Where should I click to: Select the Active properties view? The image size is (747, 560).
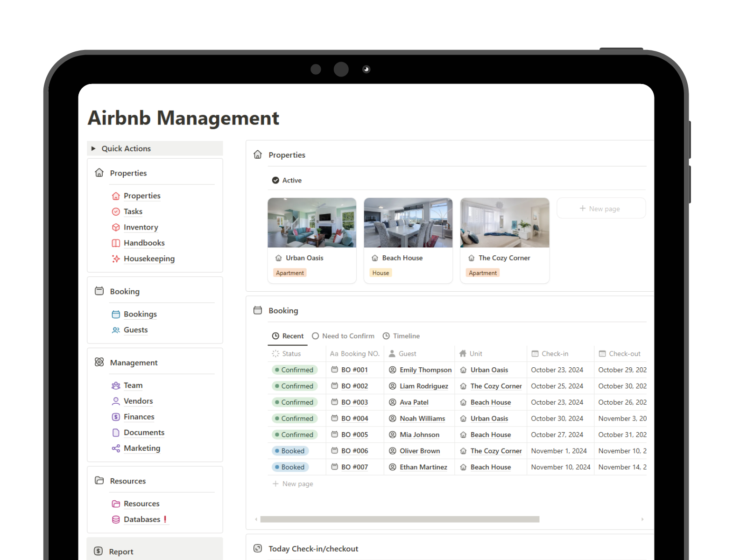pyautogui.click(x=287, y=181)
